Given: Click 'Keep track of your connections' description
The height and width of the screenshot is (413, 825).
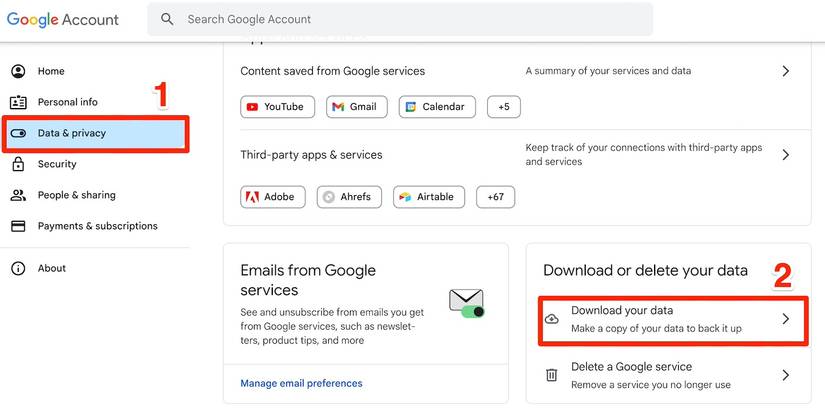Looking at the screenshot, I should 644,155.
